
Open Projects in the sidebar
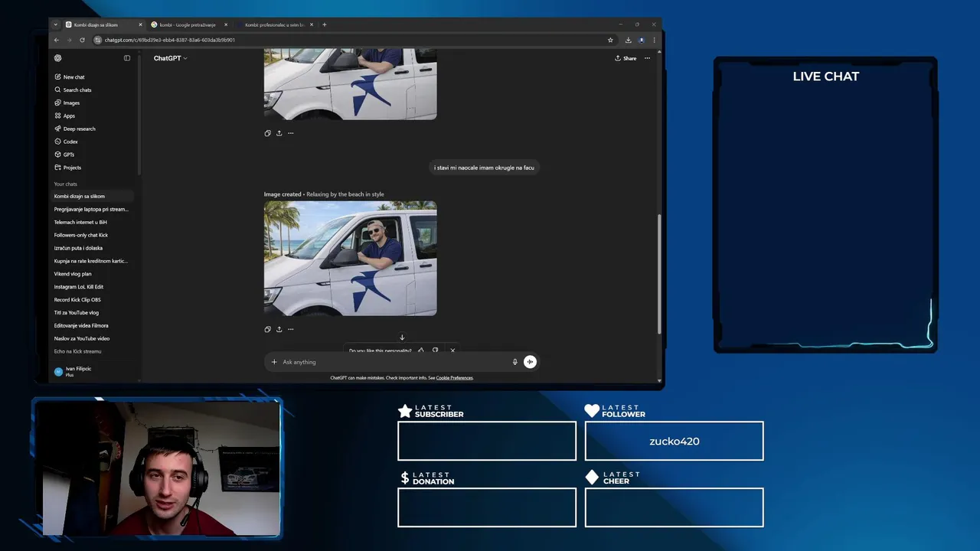tap(68, 168)
